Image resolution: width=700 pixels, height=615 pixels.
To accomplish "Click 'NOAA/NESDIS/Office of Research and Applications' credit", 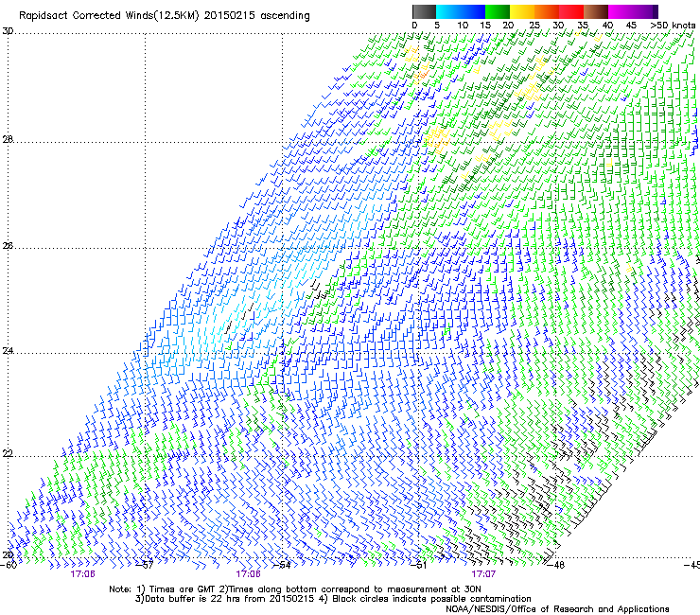I will coord(557,609).
